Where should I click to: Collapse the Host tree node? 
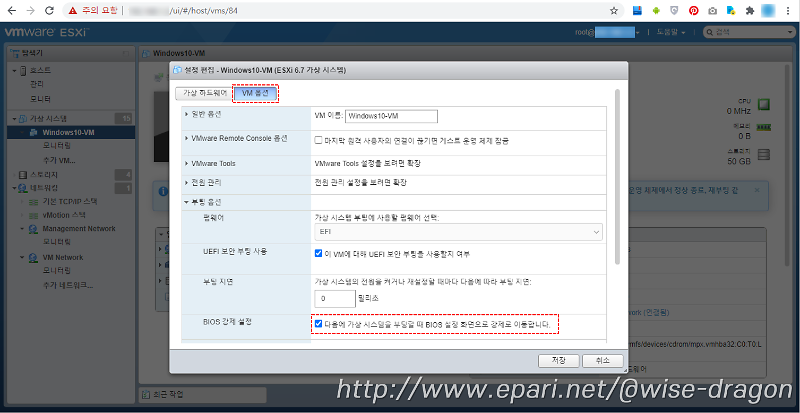[15, 70]
